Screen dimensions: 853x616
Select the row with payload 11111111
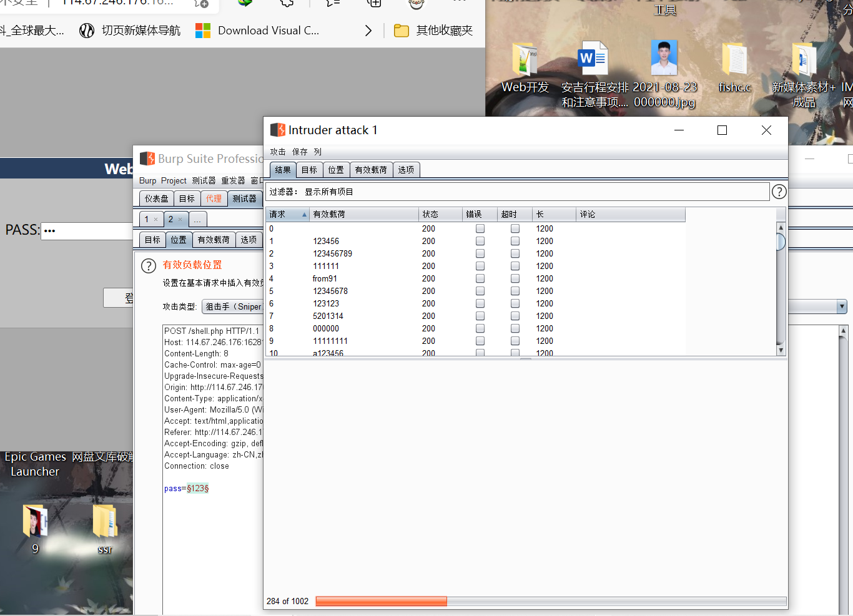point(476,341)
